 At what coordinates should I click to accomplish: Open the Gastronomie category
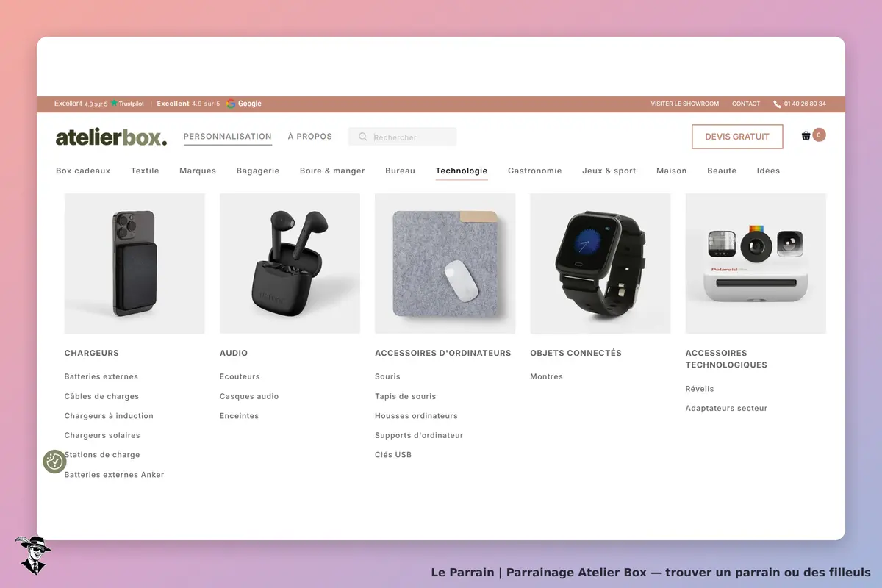click(535, 171)
